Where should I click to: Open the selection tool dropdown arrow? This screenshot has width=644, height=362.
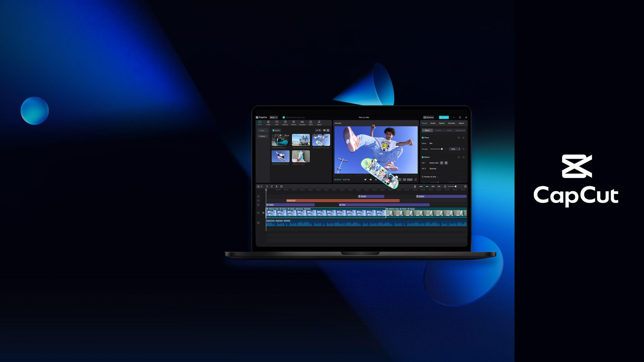[262, 187]
